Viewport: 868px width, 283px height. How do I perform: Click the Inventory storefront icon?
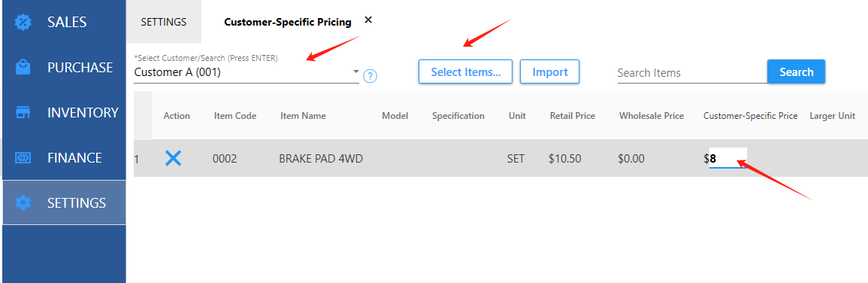[x=23, y=113]
